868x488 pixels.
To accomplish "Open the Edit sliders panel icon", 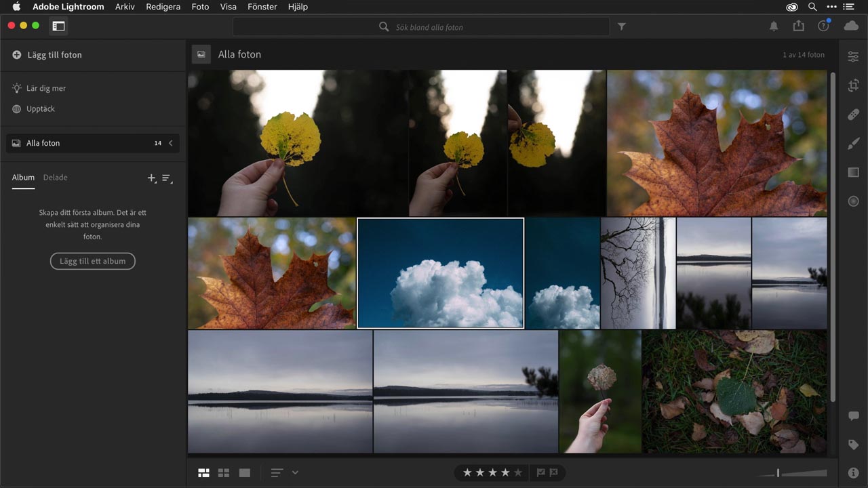I will pyautogui.click(x=853, y=57).
